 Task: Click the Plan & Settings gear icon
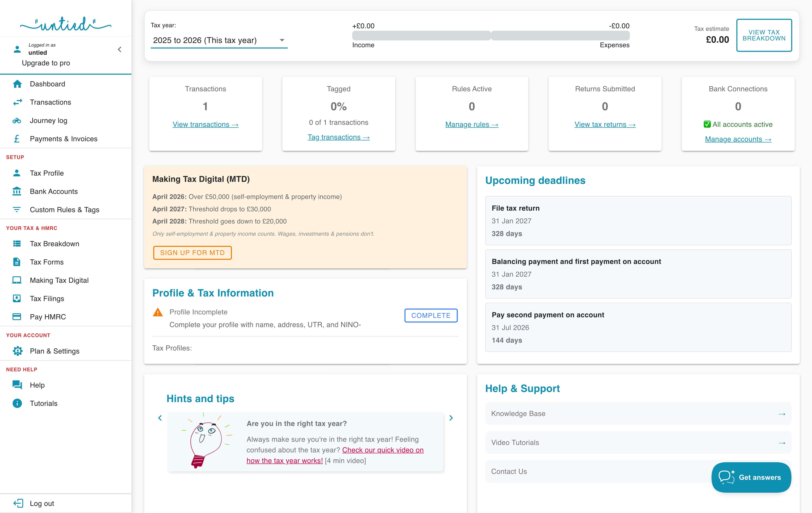tap(17, 351)
